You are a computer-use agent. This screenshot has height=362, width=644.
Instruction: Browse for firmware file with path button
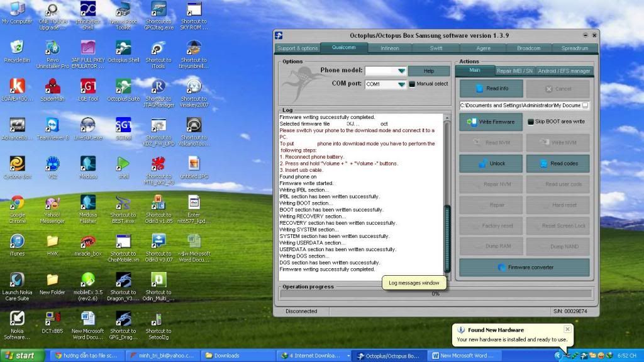pos(586,106)
